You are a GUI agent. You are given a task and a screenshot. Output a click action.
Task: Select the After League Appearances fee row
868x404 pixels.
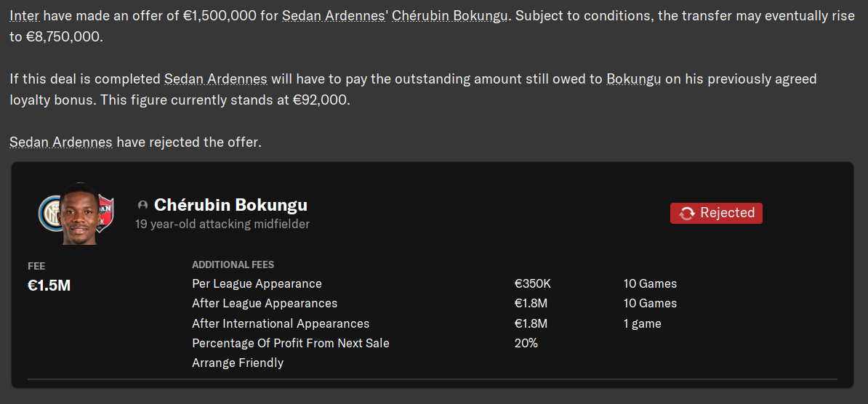(x=265, y=303)
